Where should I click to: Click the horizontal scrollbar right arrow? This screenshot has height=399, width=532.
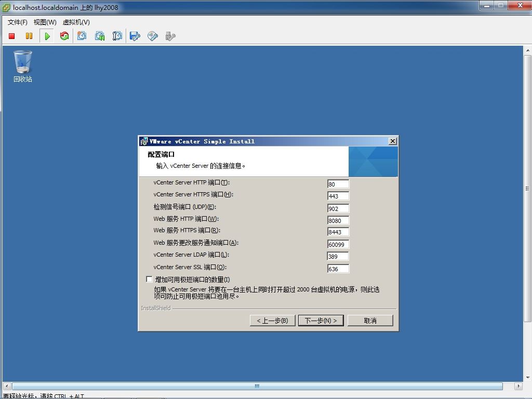click(x=518, y=386)
